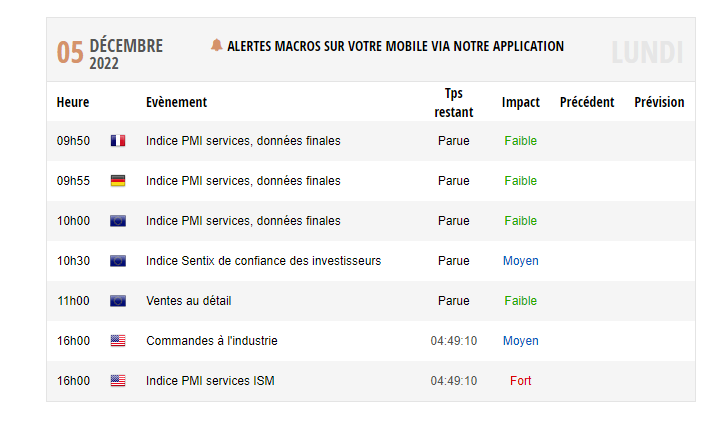
Task: Click the Prévision column header
Action: tap(659, 102)
